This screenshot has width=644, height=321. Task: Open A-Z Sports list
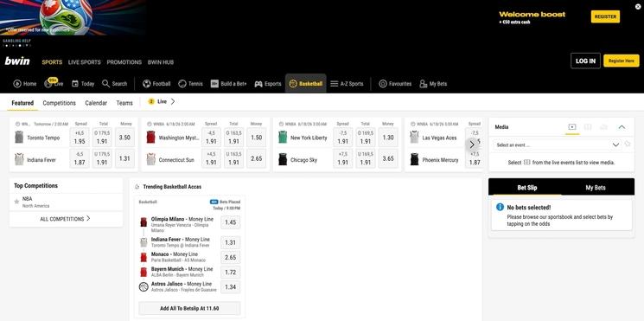click(347, 84)
